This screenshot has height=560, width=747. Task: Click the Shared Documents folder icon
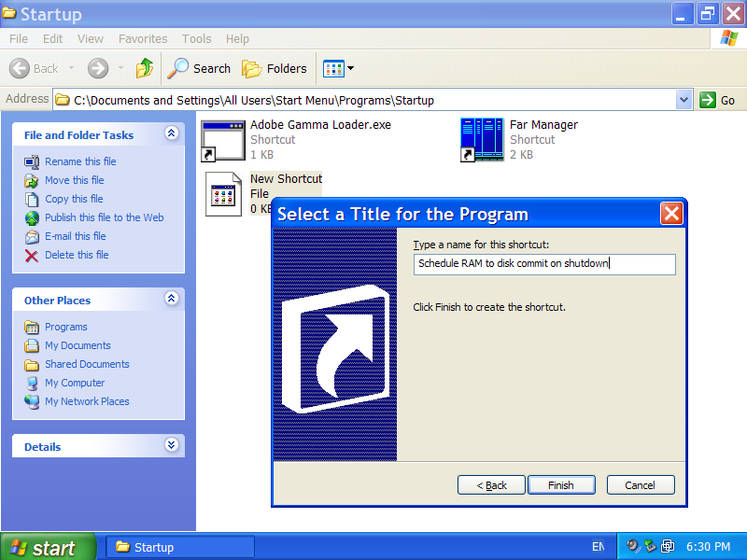click(32, 365)
